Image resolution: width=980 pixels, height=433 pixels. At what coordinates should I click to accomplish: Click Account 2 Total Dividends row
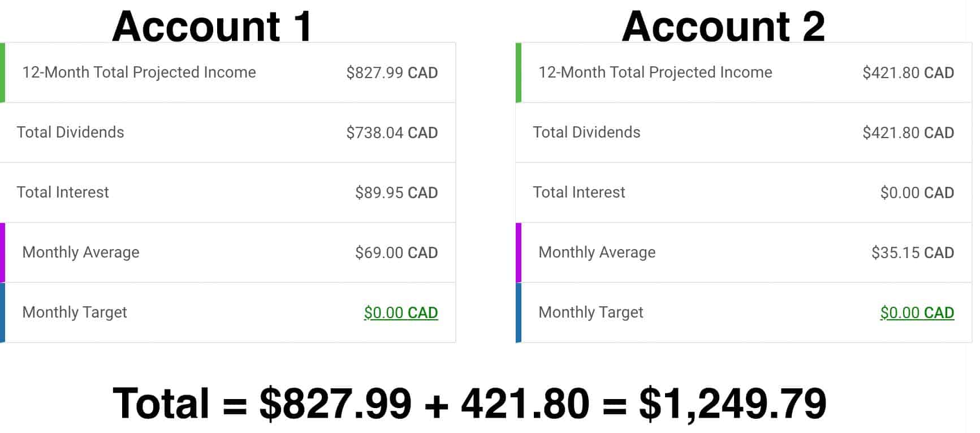click(x=743, y=132)
